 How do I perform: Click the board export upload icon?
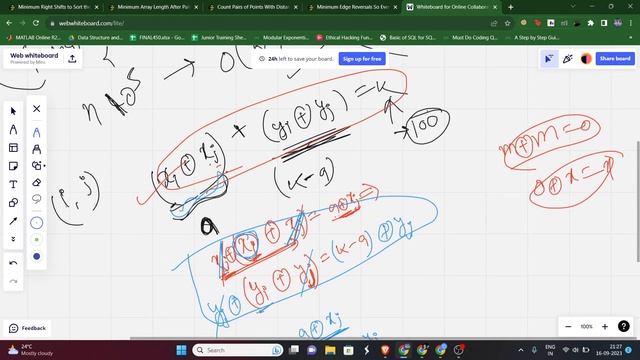(x=72, y=59)
